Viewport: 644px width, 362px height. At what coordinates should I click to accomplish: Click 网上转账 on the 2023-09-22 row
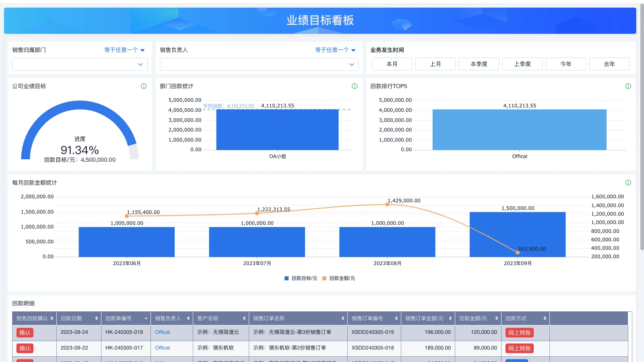click(519, 348)
